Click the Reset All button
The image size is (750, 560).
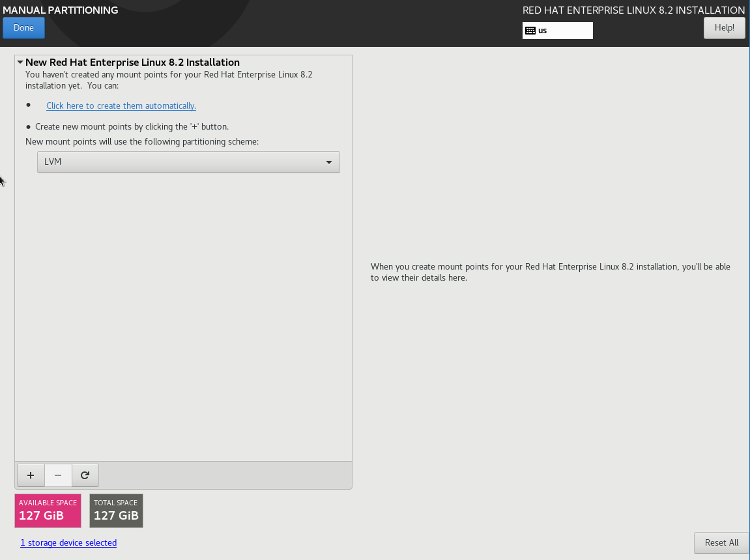pos(721,543)
